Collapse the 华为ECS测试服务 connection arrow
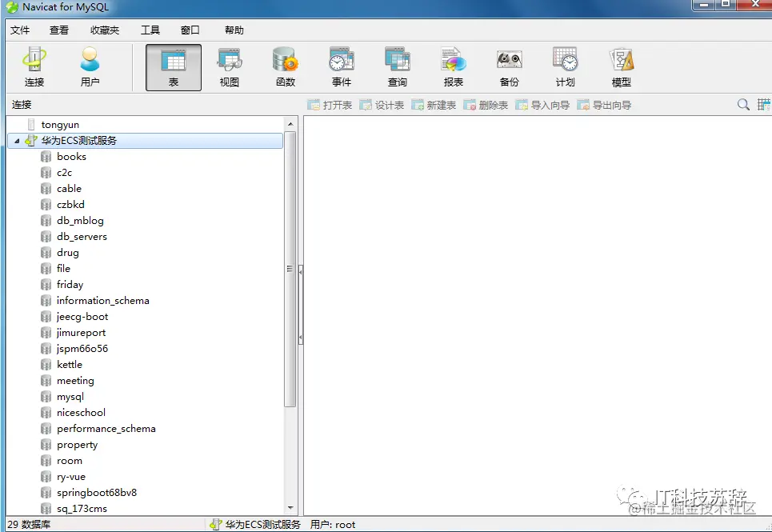Image resolution: width=772 pixels, height=532 pixels. point(17,141)
